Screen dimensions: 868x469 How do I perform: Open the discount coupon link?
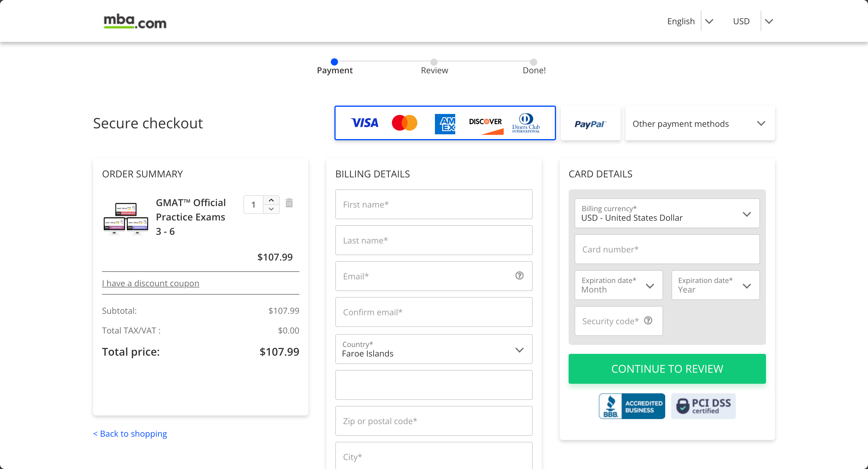click(151, 283)
